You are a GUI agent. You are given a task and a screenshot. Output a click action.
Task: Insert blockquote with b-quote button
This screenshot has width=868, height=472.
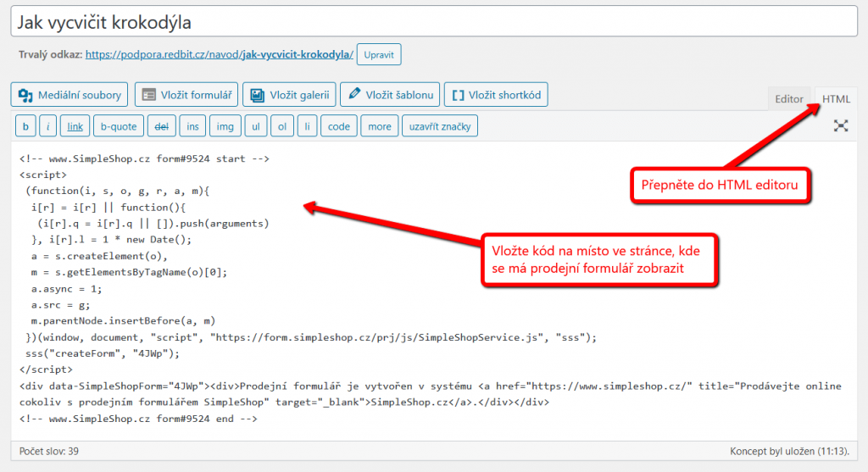pyautogui.click(x=119, y=126)
